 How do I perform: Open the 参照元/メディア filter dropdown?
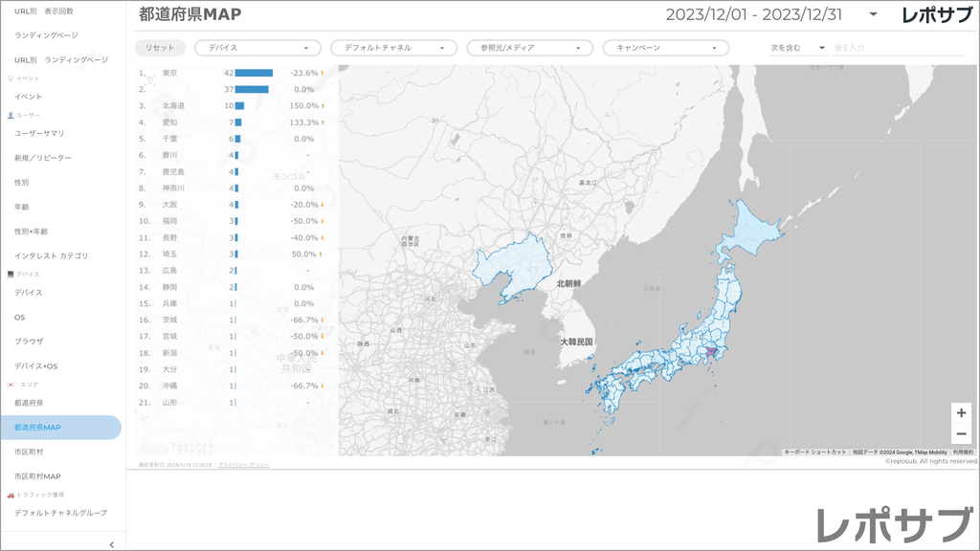coord(526,48)
